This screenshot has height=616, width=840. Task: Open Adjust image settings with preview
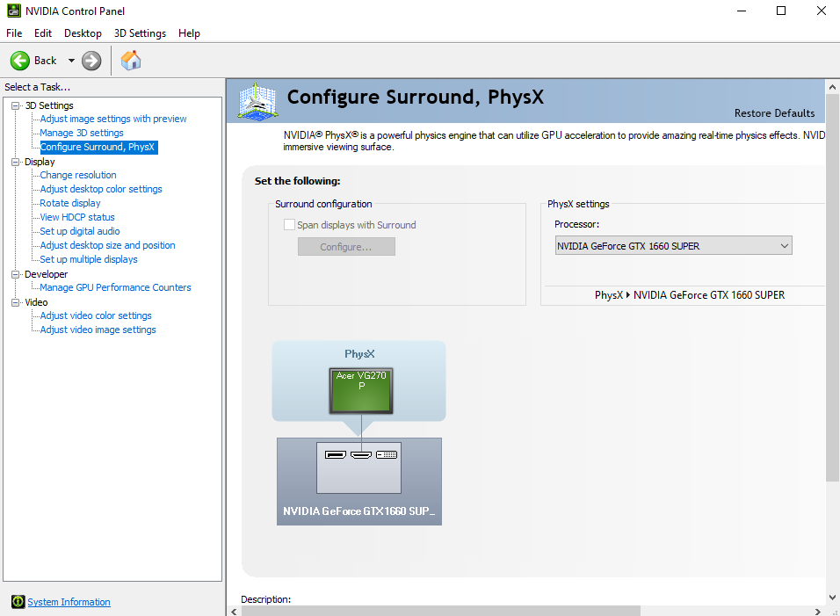pyautogui.click(x=113, y=119)
